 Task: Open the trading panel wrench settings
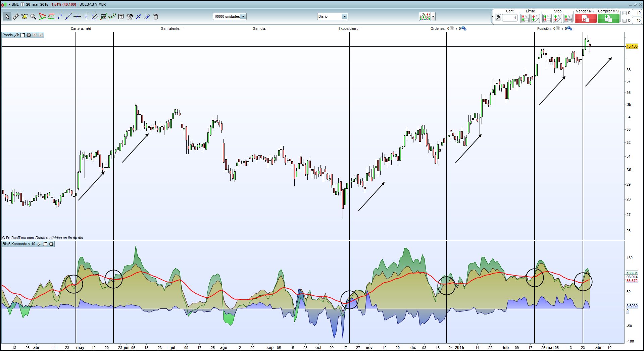click(x=498, y=17)
